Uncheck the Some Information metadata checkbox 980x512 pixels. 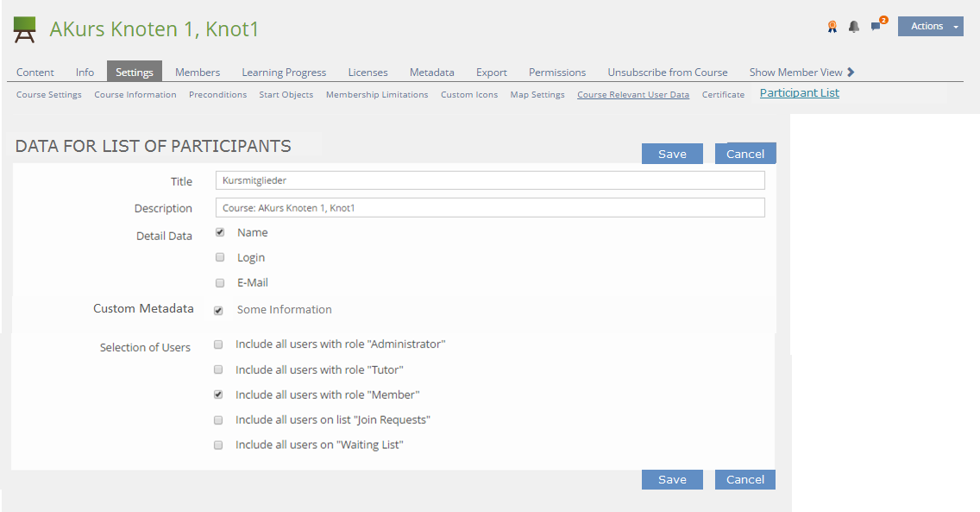219,310
